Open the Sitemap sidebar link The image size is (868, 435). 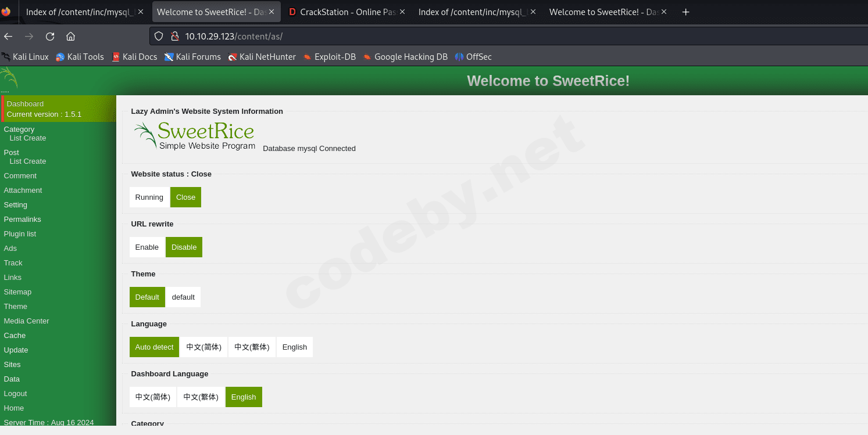tap(17, 292)
